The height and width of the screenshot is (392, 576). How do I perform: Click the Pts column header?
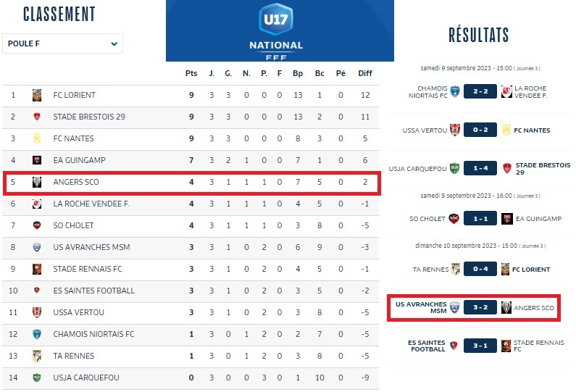pyautogui.click(x=191, y=73)
